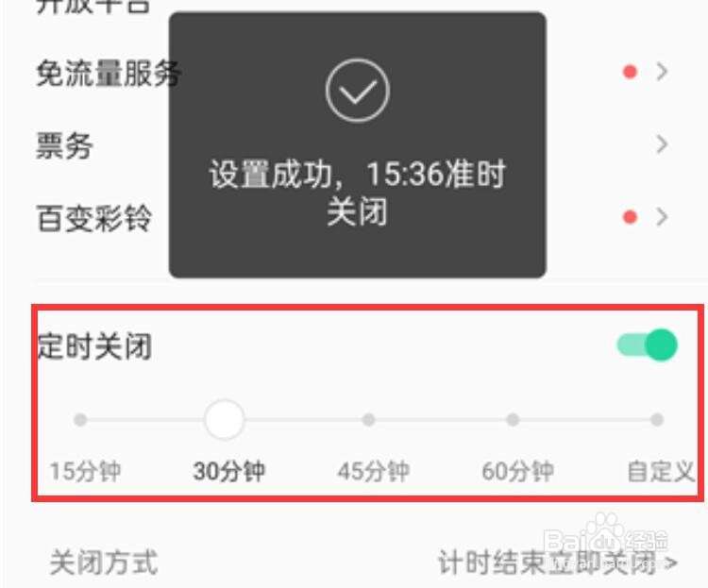Open the 百变彩铃 chevron arrow
This screenshot has height=588, width=708.
pyautogui.click(x=662, y=217)
